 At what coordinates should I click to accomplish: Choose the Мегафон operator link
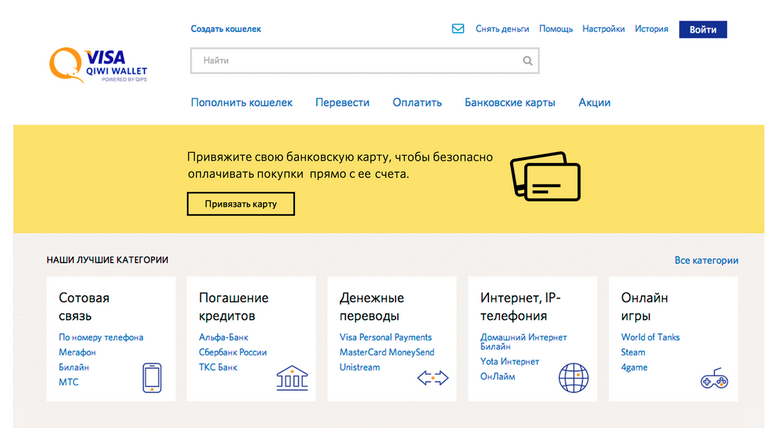[77, 352]
